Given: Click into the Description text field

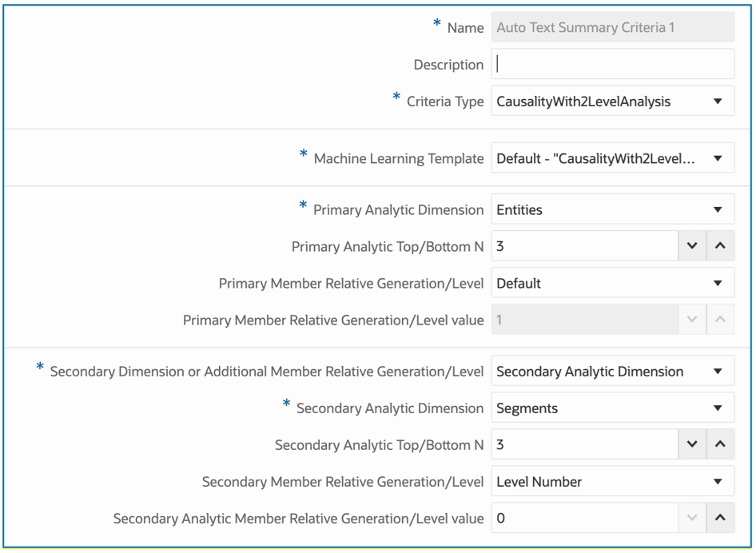Looking at the screenshot, I should coord(612,65).
